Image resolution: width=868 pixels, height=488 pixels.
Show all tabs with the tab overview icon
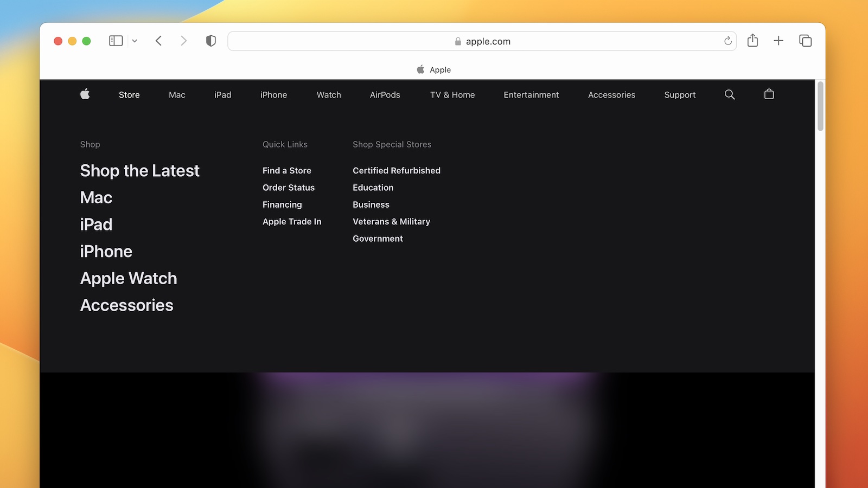tap(805, 40)
